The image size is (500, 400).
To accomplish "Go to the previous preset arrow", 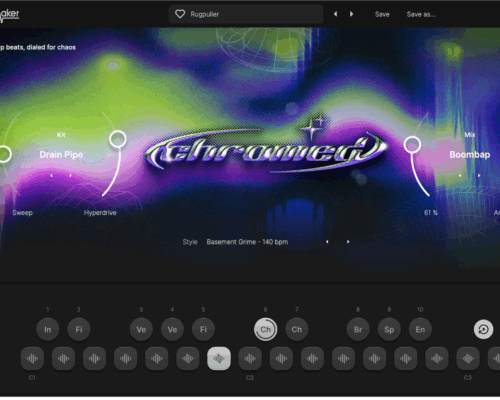I will [336, 14].
